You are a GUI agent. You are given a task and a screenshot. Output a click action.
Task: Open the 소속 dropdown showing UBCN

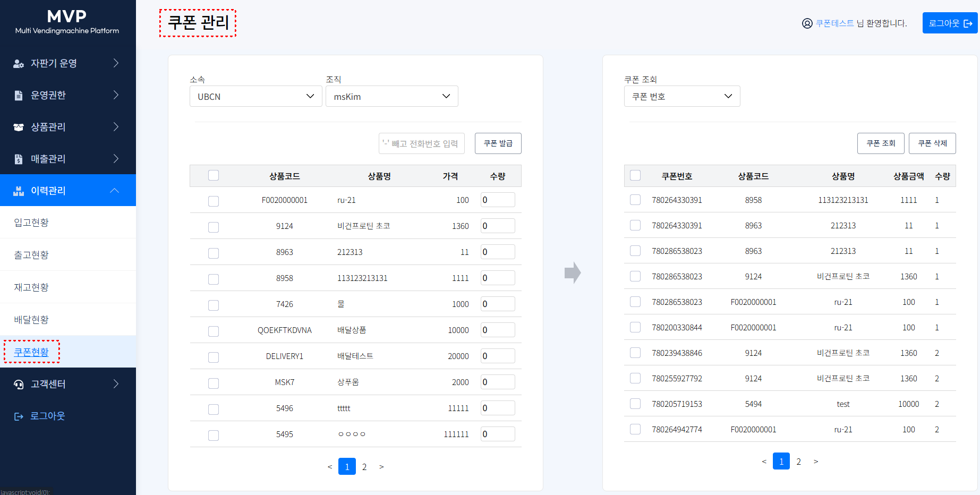[x=255, y=97]
